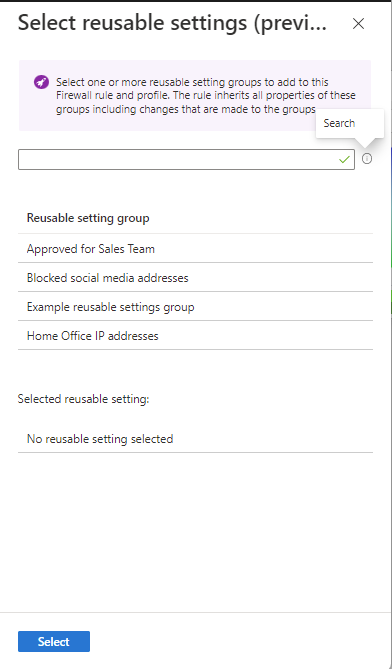Click the Selected reusable setting label
The width and height of the screenshot is (392, 669).
coord(84,399)
